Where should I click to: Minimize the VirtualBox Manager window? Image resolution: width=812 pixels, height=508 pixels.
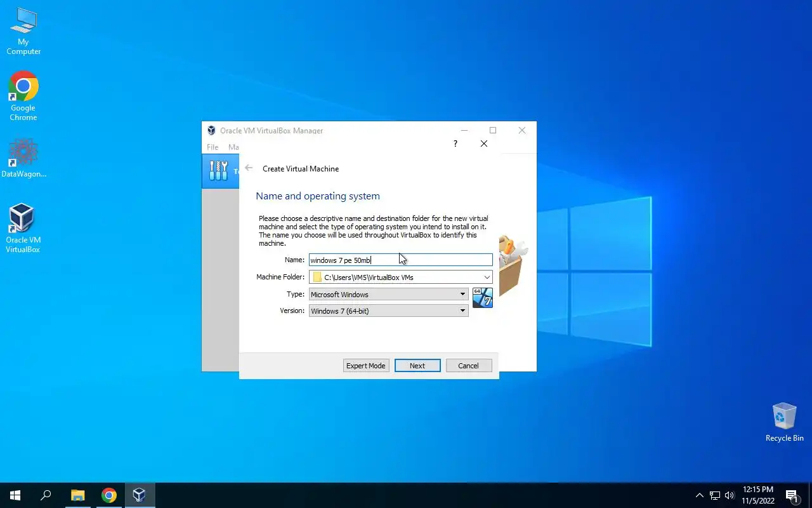click(x=464, y=131)
